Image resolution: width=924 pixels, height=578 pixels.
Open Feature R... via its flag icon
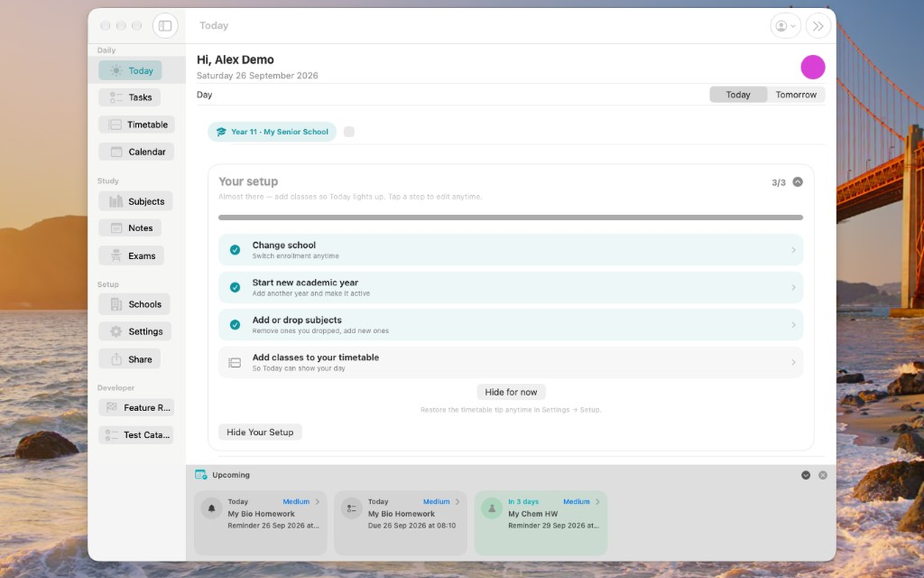click(x=112, y=407)
